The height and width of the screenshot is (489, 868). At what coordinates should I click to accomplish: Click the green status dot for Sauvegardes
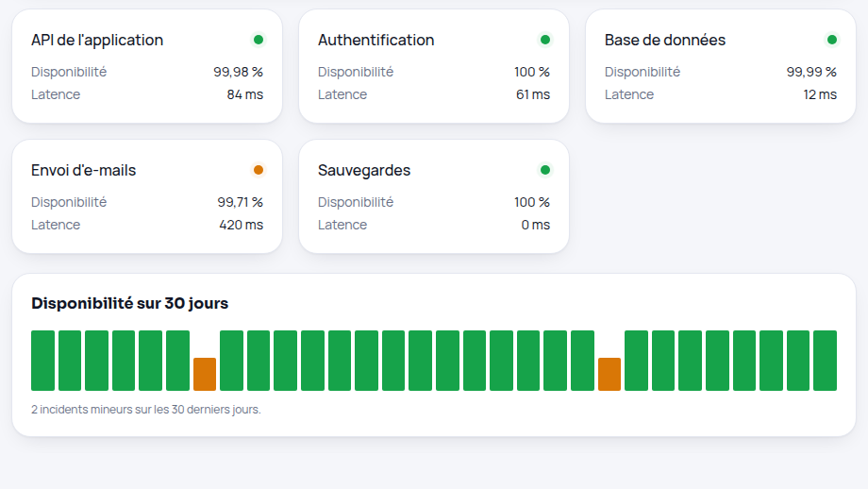tap(544, 170)
